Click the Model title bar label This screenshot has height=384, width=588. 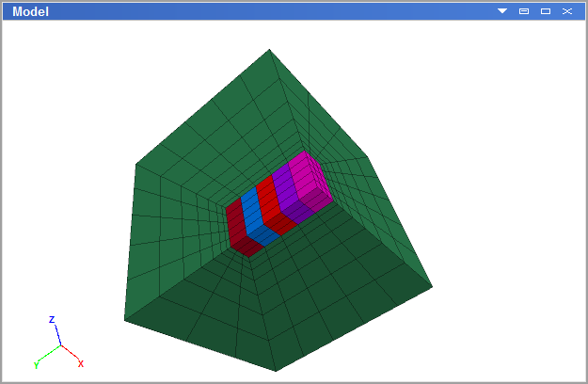pyautogui.click(x=30, y=12)
